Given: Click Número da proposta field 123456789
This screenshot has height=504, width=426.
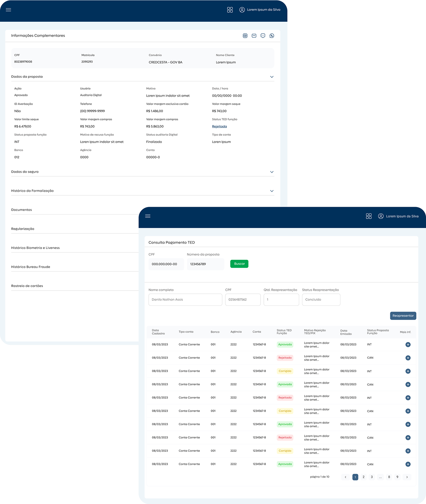Looking at the screenshot, I should 206,264.
